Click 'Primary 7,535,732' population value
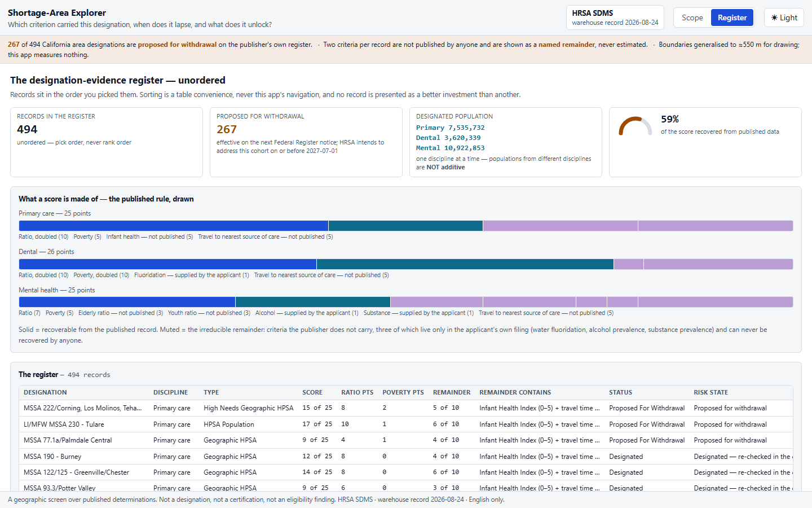Image resolution: width=812 pixels, height=508 pixels. (x=450, y=128)
